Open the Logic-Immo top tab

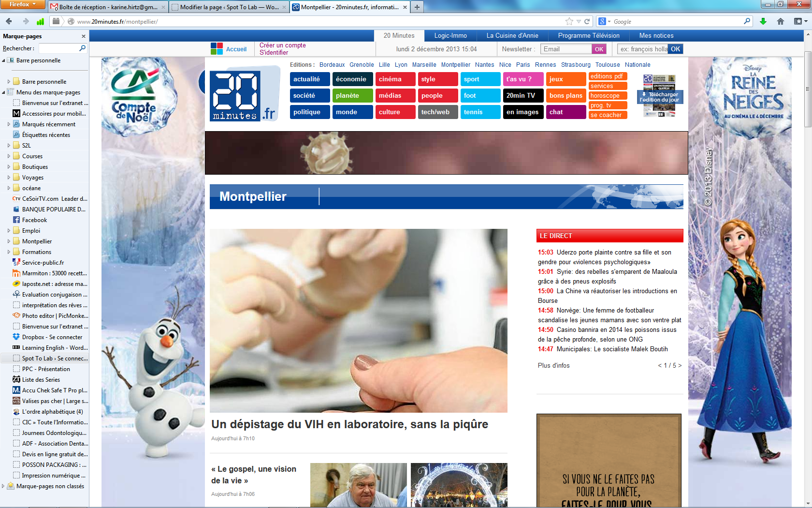[450, 35]
